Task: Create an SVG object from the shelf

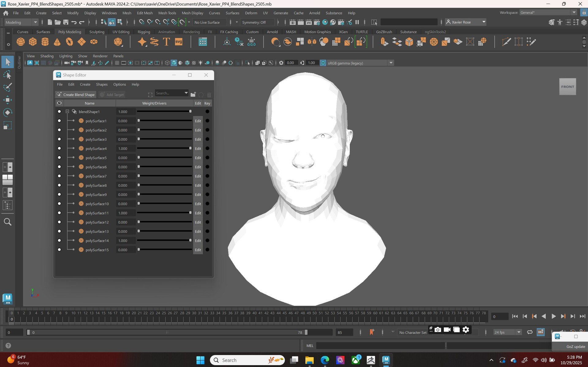Action: click(x=179, y=42)
